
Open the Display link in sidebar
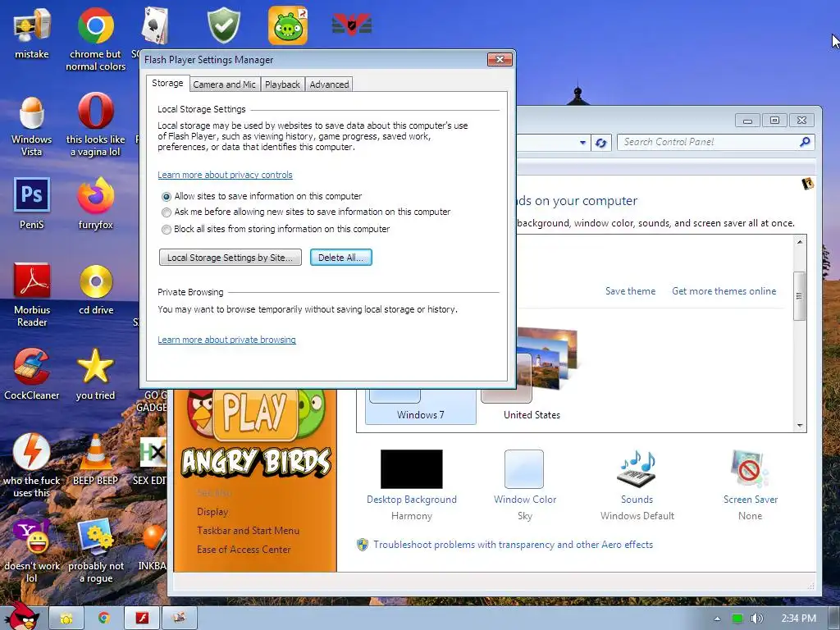point(212,512)
